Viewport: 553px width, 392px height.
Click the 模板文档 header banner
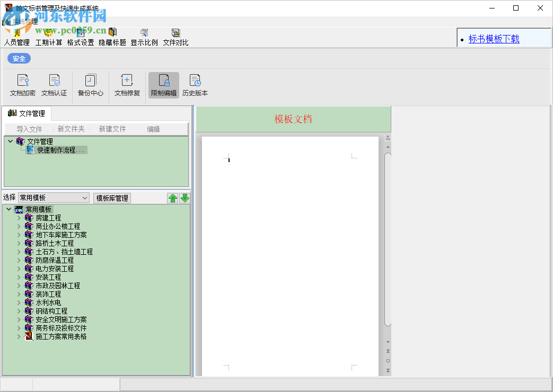(x=293, y=119)
